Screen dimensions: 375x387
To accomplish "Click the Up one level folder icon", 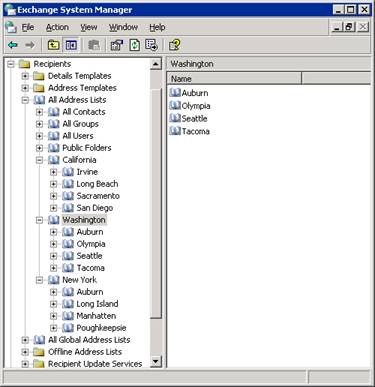I will (53, 45).
